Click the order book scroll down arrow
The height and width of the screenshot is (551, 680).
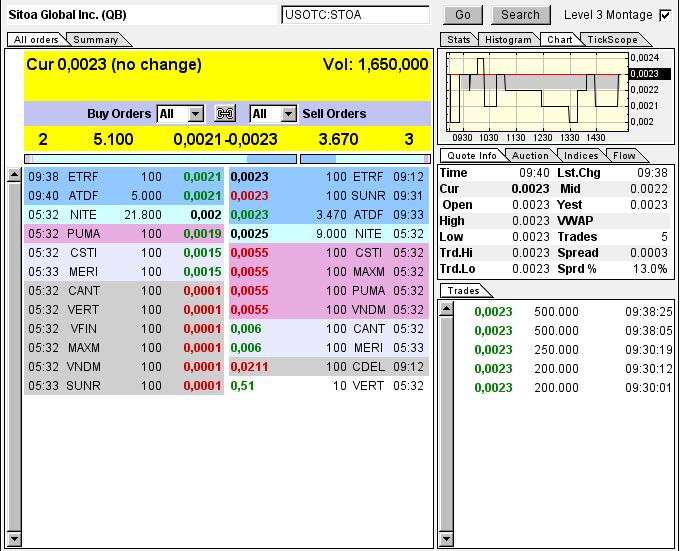(14, 541)
